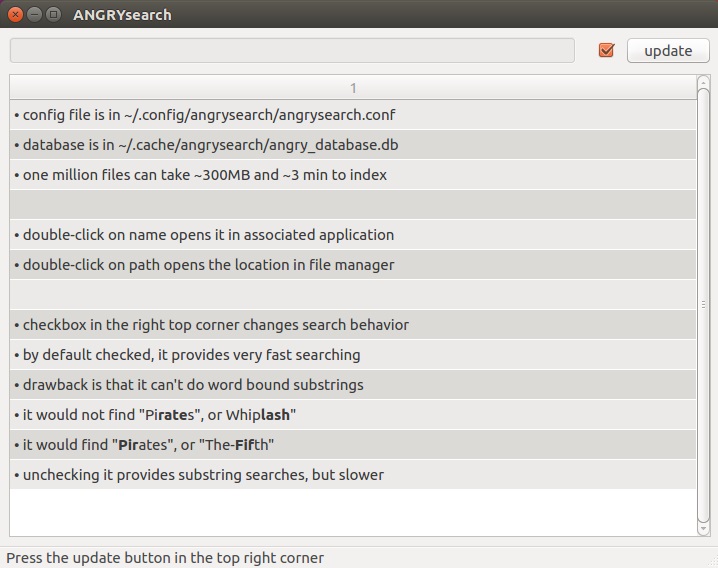Select 'unchecking it provides substring searches' row
Screen dimensions: 718x568
pos(353,475)
